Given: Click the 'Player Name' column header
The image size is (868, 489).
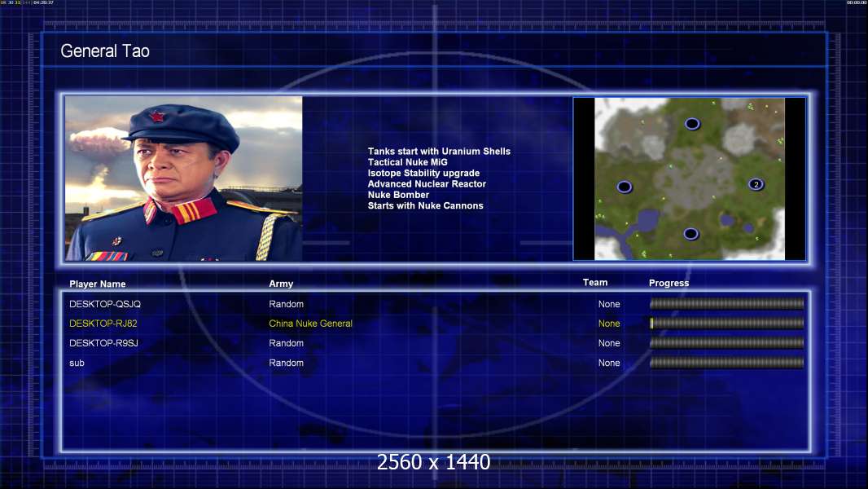Looking at the screenshot, I should [x=98, y=284].
